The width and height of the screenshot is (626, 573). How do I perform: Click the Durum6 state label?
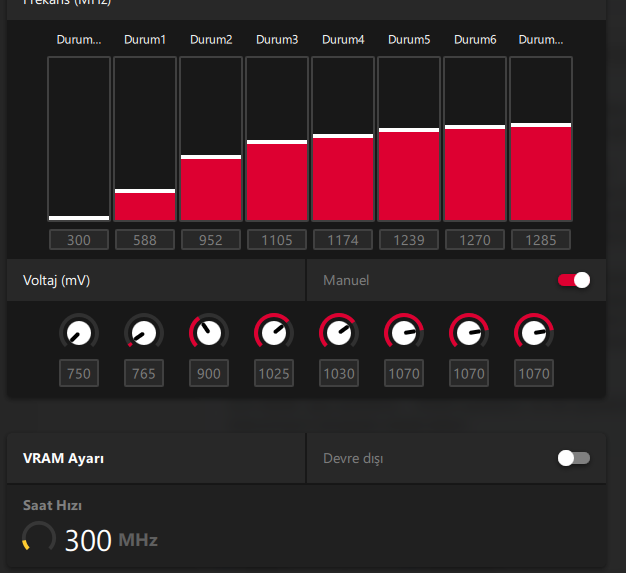475,40
